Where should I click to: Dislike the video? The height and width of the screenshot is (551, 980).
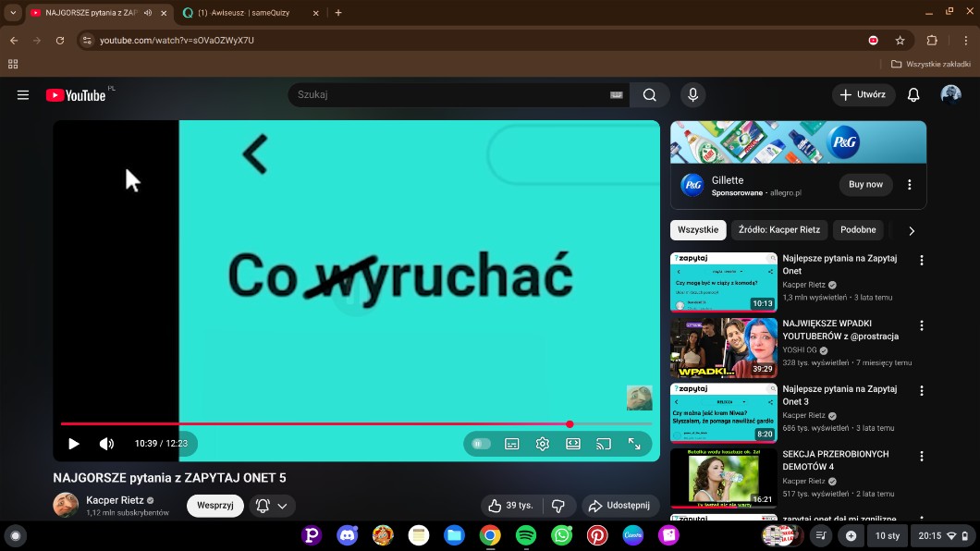[557, 506]
